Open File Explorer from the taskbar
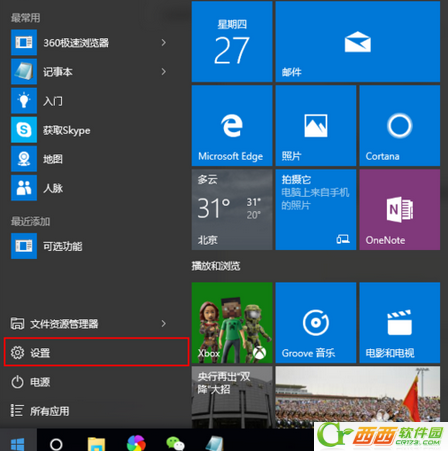This screenshot has width=448, height=451. point(96,444)
